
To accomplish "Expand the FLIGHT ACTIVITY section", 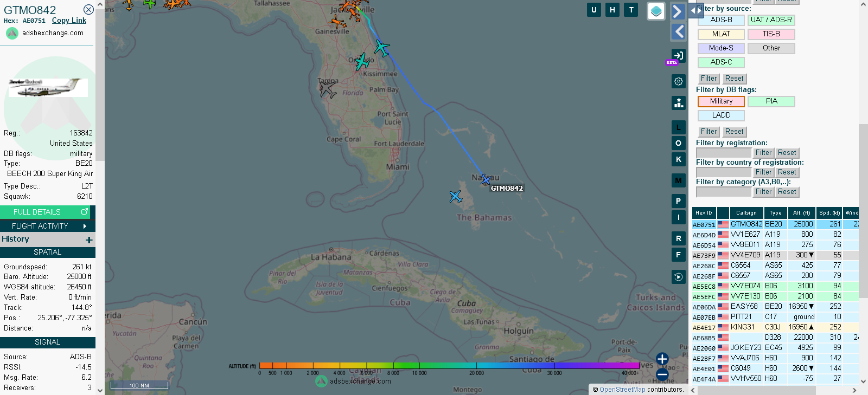I will coord(48,226).
